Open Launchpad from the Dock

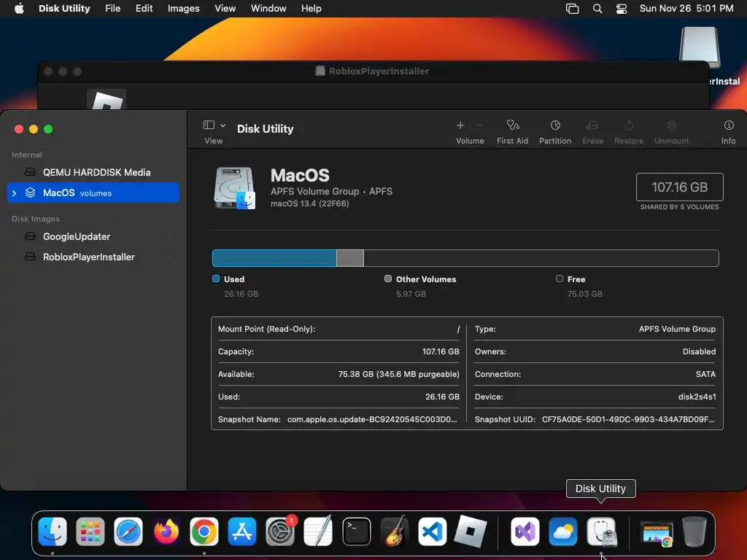pyautogui.click(x=90, y=532)
